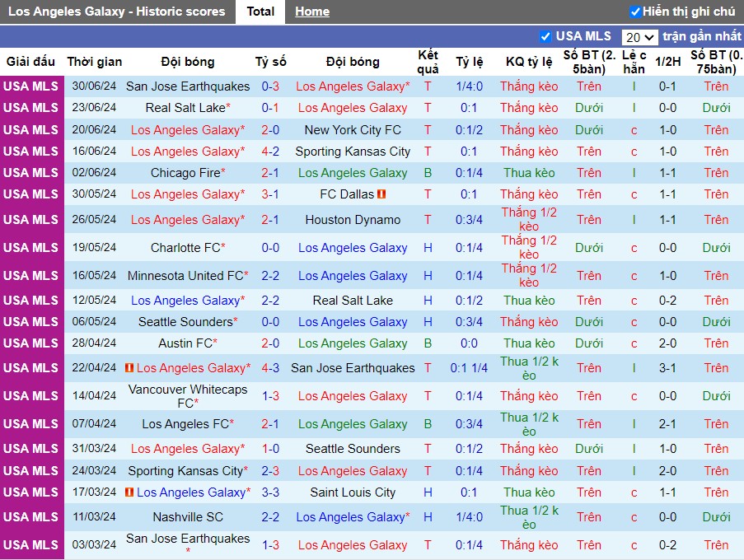The width and height of the screenshot is (744, 560).
Task: Click the 1/2H column header
Action: pyautogui.click(x=667, y=62)
